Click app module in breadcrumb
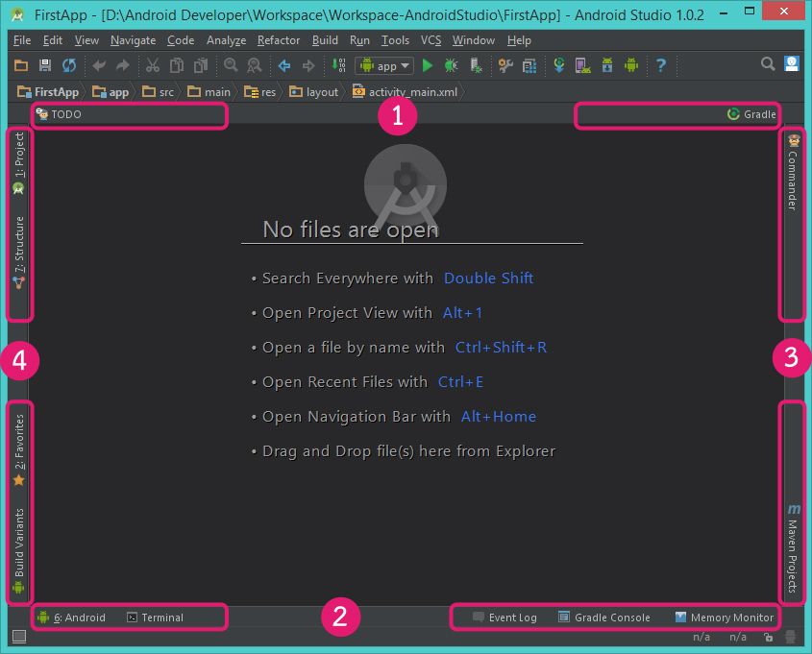 [x=111, y=92]
